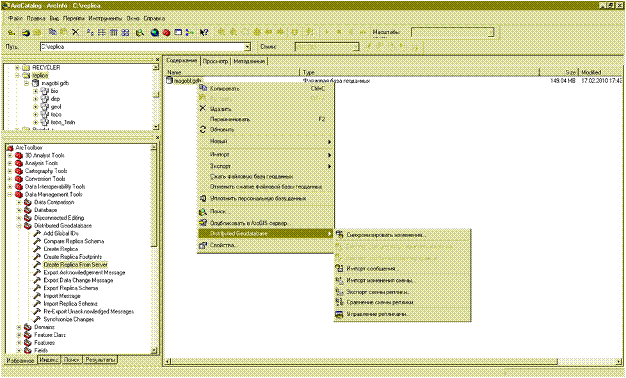This screenshot has height=378, width=626.
Task: Click the What's This help pointer icon
Action: coord(204,33)
